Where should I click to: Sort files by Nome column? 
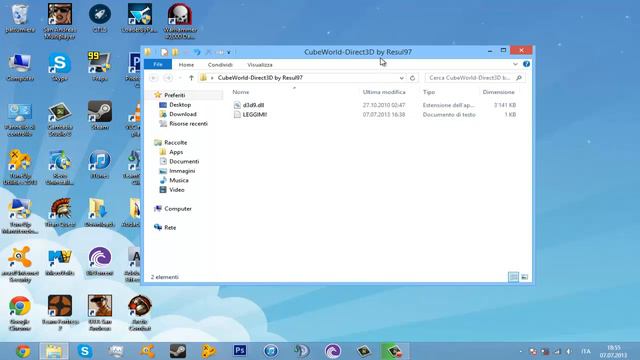[240, 92]
